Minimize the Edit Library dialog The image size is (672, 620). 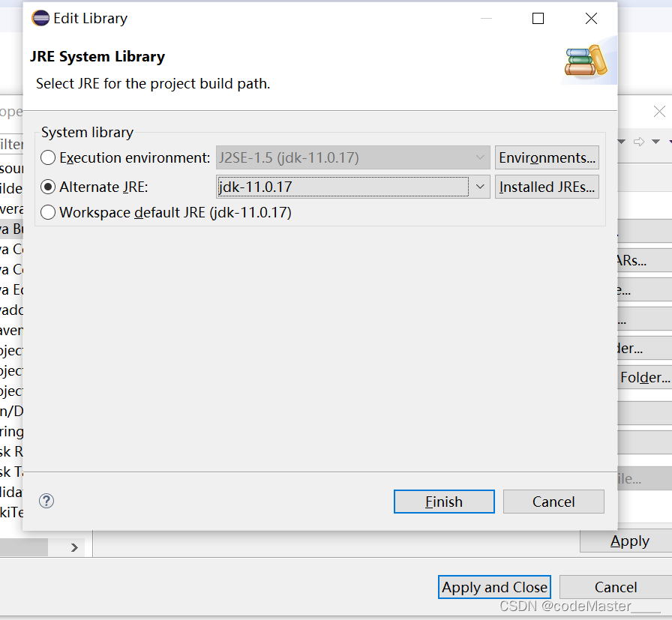click(486, 19)
